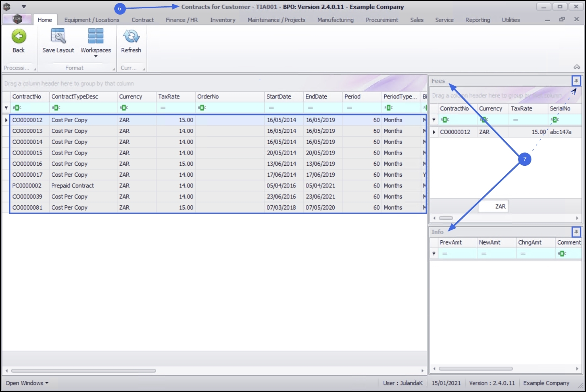Click the ContractNo filter icon in Fees panel
Screen dimensions: 586x392
tap(445, 120)
